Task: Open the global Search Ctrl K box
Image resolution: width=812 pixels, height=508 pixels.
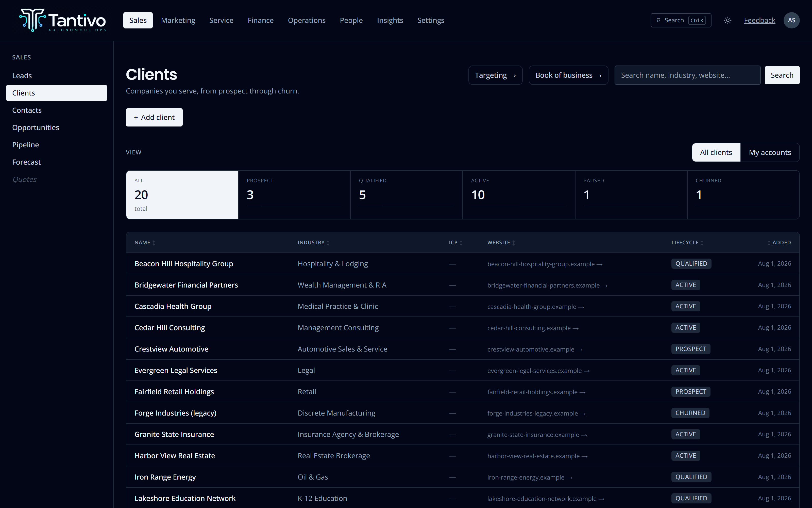Action: pos(681,20)
